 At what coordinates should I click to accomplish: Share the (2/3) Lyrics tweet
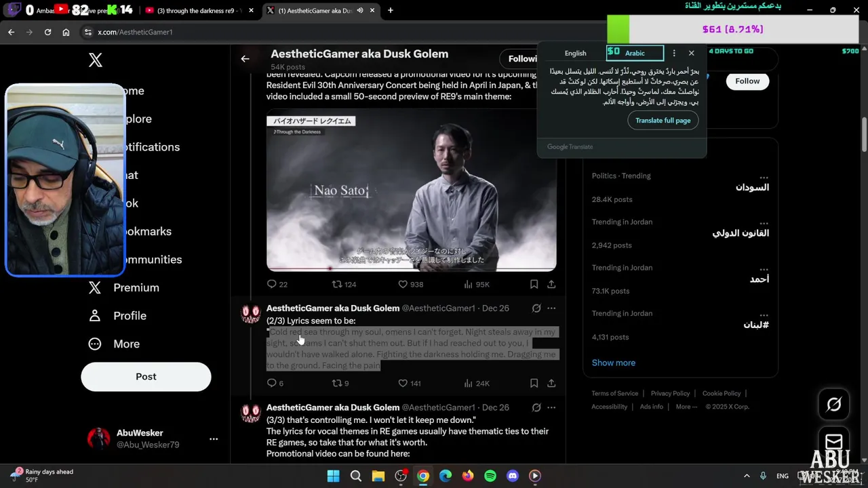pos(551,383)
